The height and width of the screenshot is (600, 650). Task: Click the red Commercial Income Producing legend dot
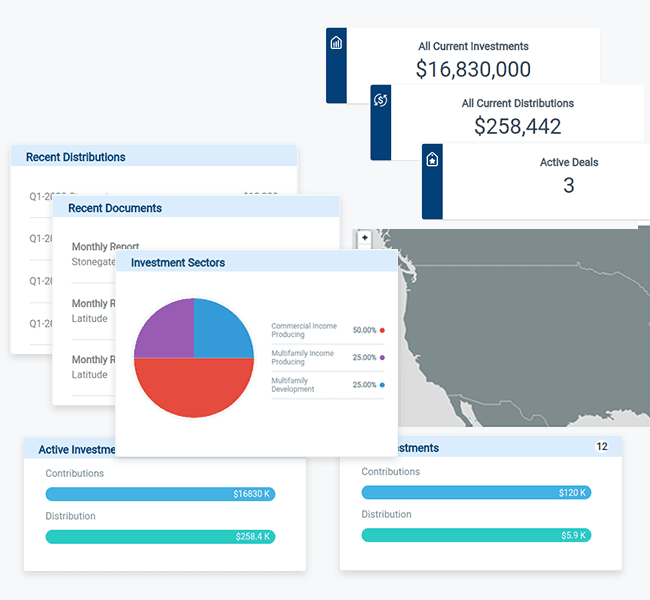coord(382,330)
